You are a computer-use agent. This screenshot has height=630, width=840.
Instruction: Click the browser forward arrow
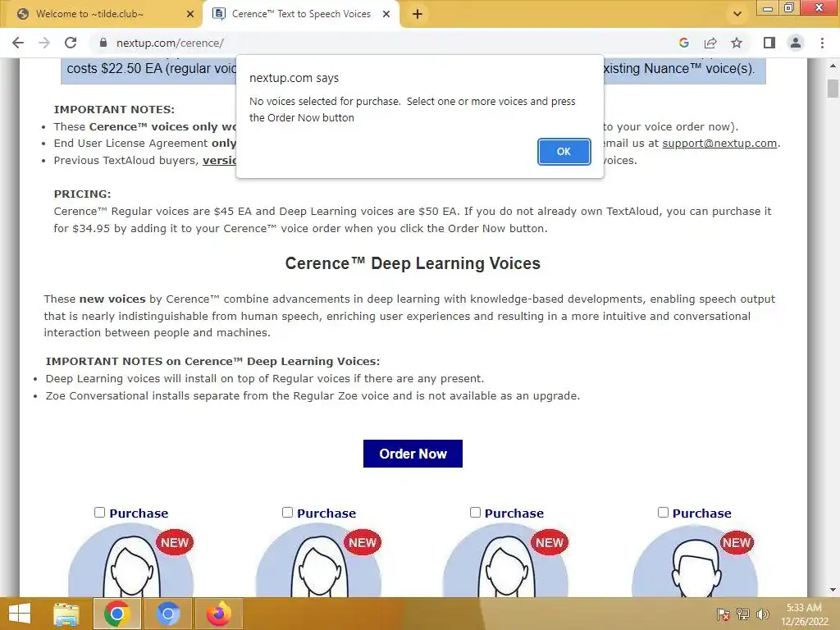pyautogui.click(x=44, y=43)
